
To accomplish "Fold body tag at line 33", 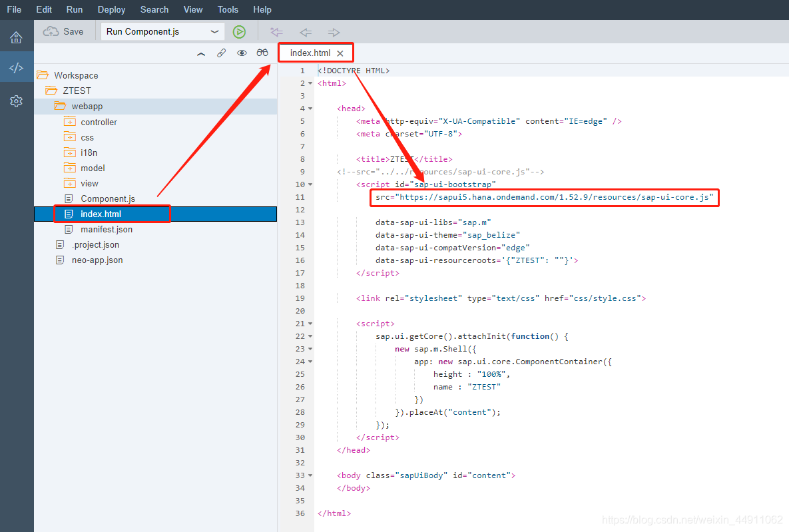I will coord(310,475).
